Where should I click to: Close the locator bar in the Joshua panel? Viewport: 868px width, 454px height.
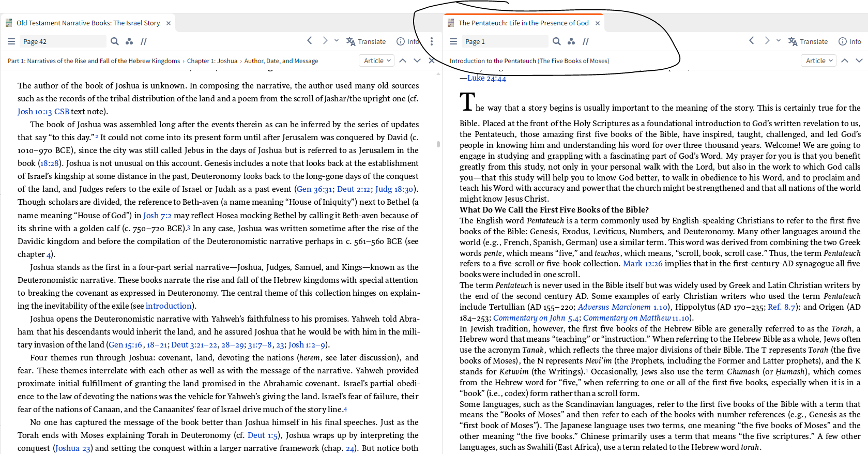tap(432, 60)
